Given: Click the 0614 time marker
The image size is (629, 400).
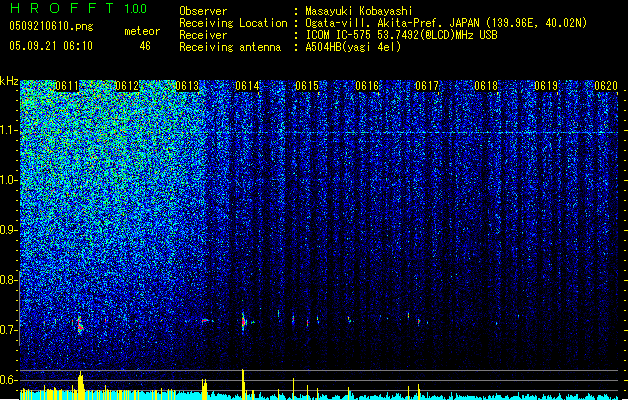Looking at the screenshot, I should click(247, 86).
